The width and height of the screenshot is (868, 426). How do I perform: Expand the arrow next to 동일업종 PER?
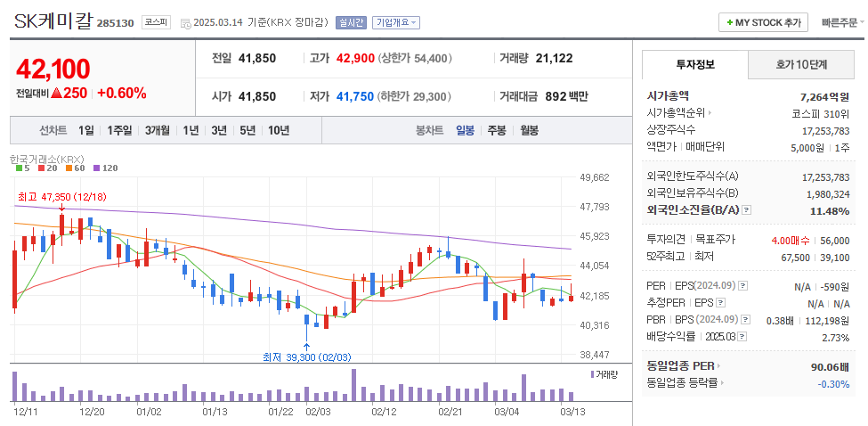[719, 366]
